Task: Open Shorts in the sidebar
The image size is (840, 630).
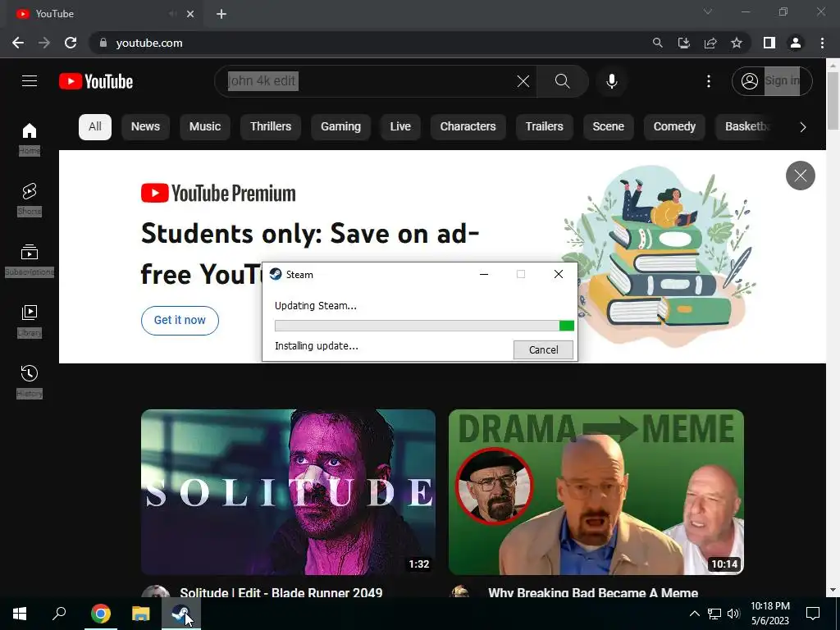Action: coord(30,199)
